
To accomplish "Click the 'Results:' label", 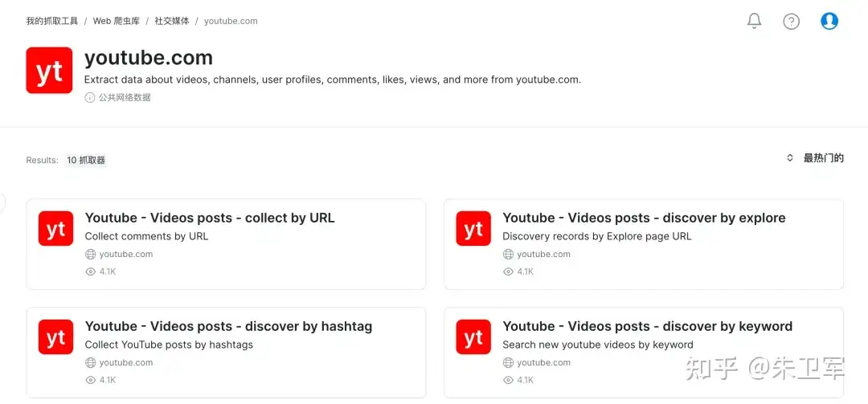I will point(42,161).
